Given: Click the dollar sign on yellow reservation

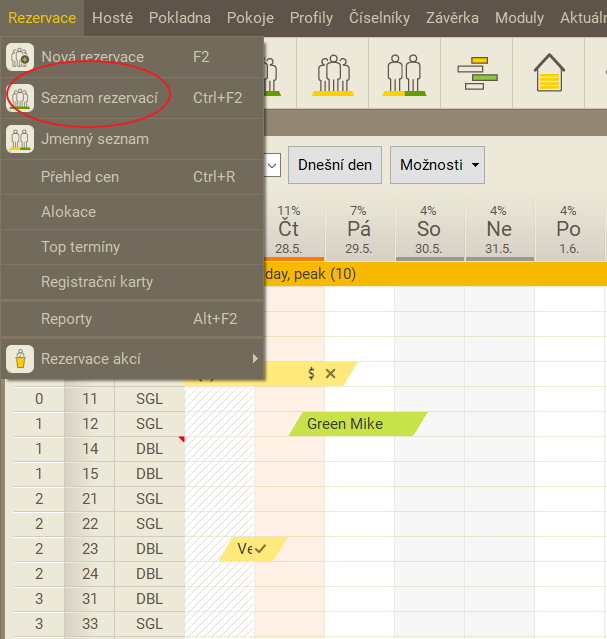Looking at the screenshot, I should click(x=312, y=374).
